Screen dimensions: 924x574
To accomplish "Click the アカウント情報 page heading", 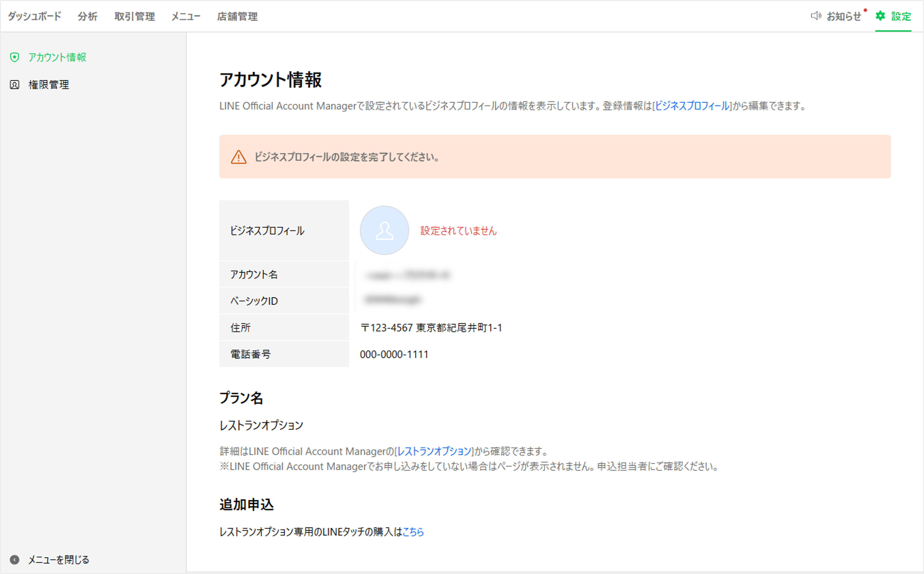I will [270, 80].
